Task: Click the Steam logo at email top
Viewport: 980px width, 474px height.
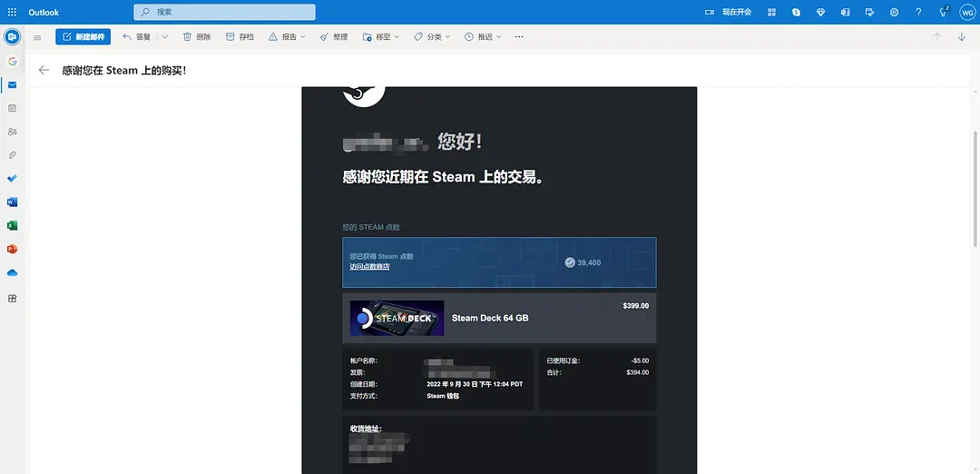Action: click(x=364, y=95)
